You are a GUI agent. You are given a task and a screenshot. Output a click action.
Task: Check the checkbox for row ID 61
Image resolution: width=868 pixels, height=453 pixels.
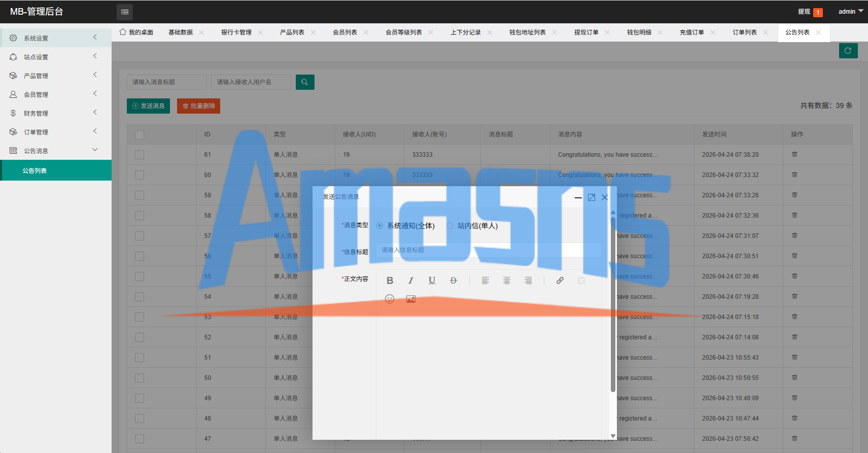point(140,155)
